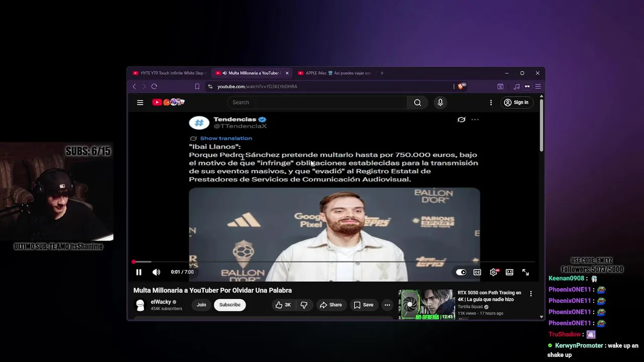644x362 pixels.
Task: Go back with the browser back arrow
Action: click(x=134, y=86)
